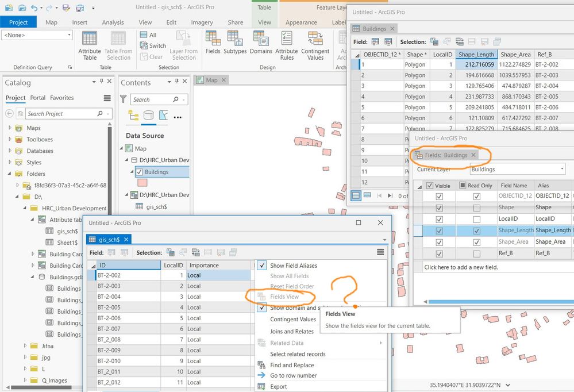Collapse Buildings.gdb geodatabase node

pos(33,276)
